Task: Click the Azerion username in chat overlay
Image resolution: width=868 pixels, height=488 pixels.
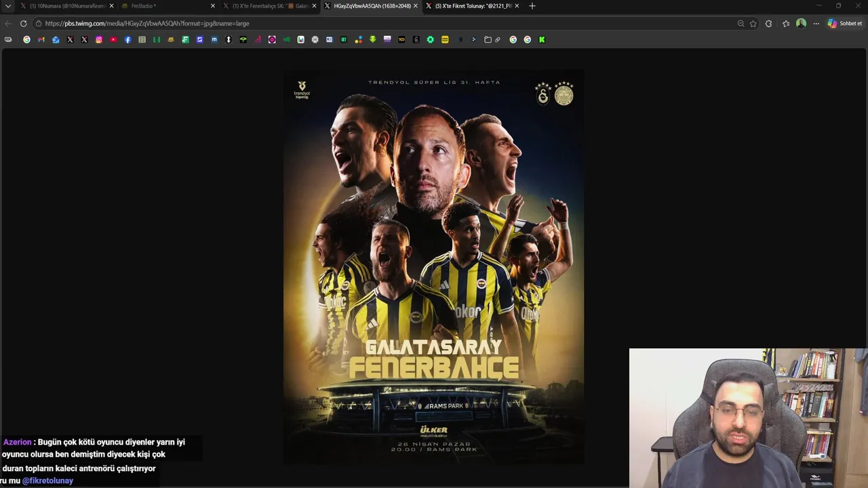Action: point(18,442)
